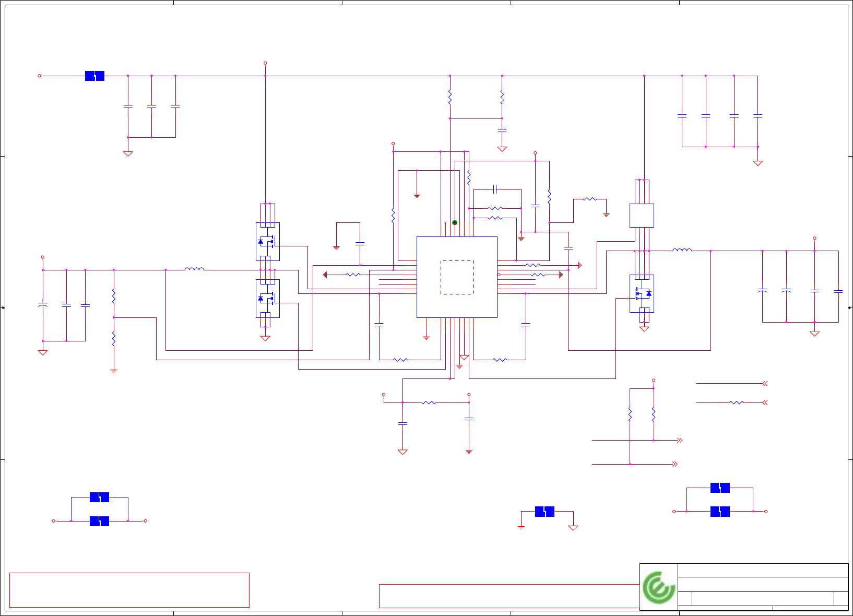Screen dimensions: 853x616
Task: Click the red-bordered box beside the title block
Action: (510, 596)
